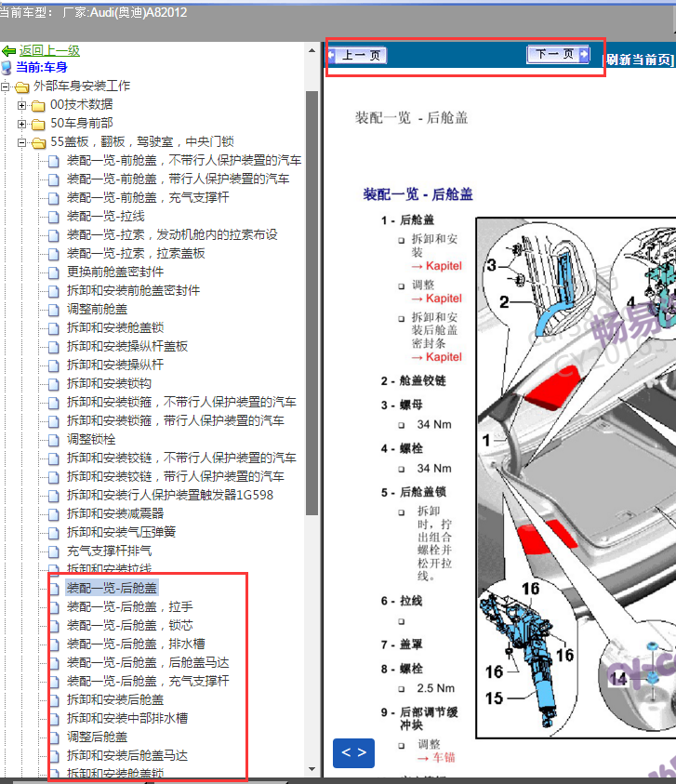The image size is (676, 784).
Task: Select 拆卸和安装减震器 entry
Action: click(x=115, y=513)
